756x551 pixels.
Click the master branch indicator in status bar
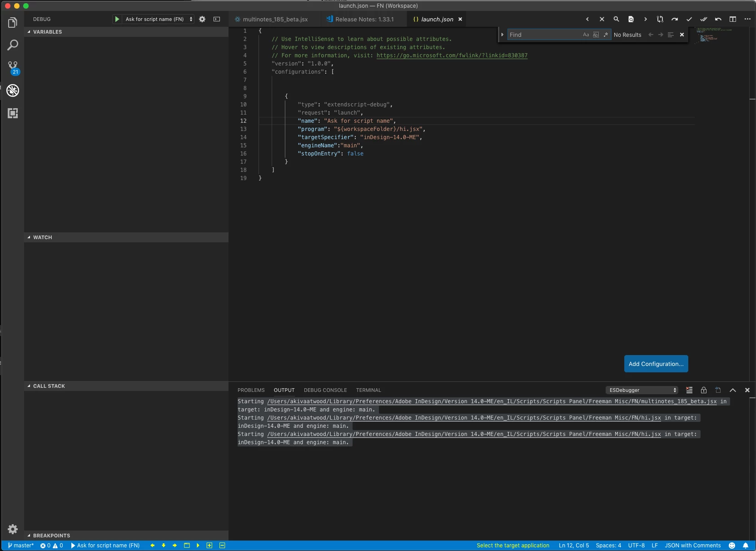(21, 546)
